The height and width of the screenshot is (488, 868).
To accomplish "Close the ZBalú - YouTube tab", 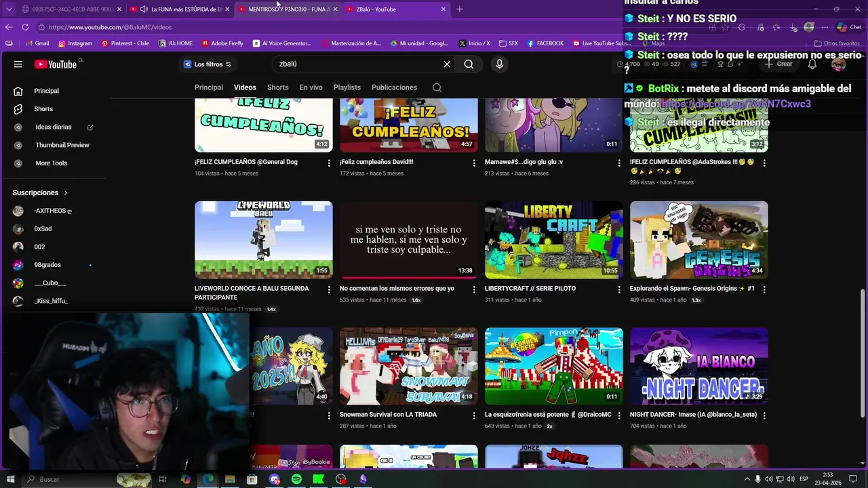I will click(443, 9).
